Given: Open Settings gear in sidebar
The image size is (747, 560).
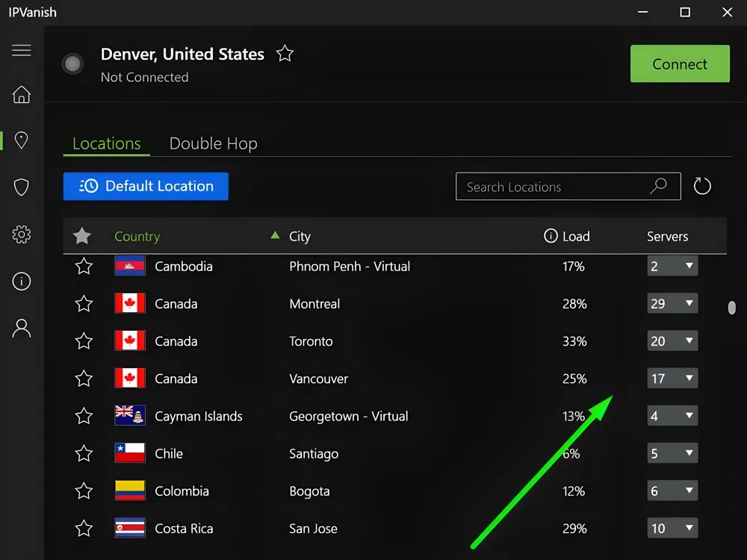Looking at the screenshot, I should tap(22, 234).
